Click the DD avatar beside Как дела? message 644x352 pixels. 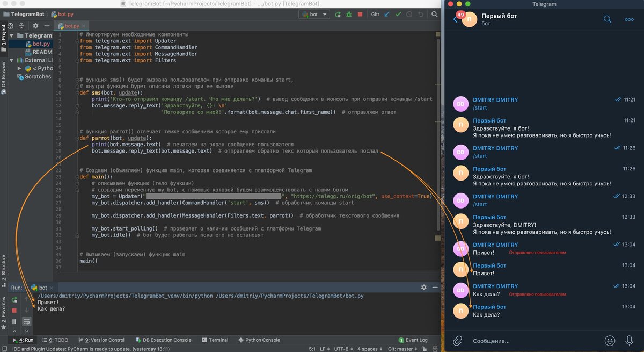tap(462, 290)
